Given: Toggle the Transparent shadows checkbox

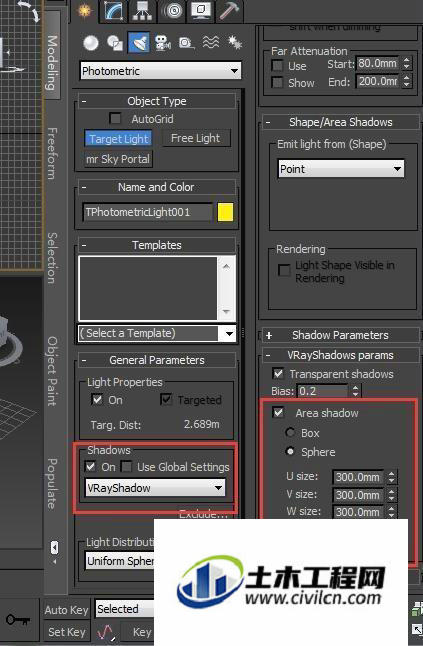Looking at the screenshot, I should click(x=278, y=374).
